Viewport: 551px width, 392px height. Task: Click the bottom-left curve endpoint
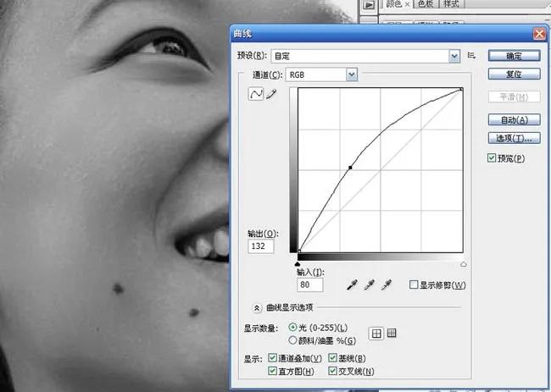299,251
